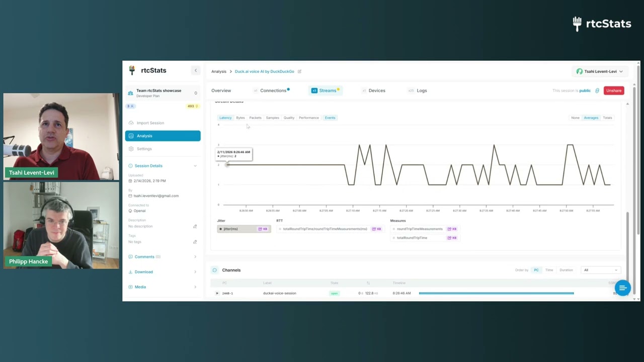Copy the public share link icon
644x362 pixels.
coord(597,90)
